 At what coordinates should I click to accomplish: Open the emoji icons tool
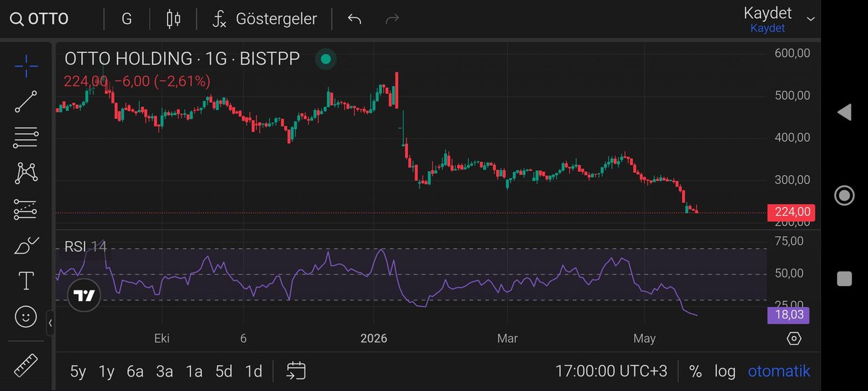(26, 316)
